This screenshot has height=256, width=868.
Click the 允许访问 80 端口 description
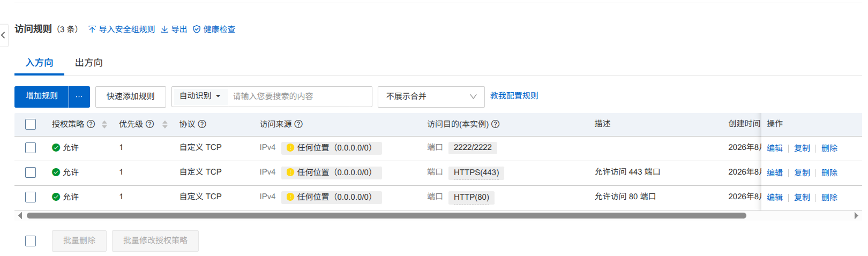[625, 197]
